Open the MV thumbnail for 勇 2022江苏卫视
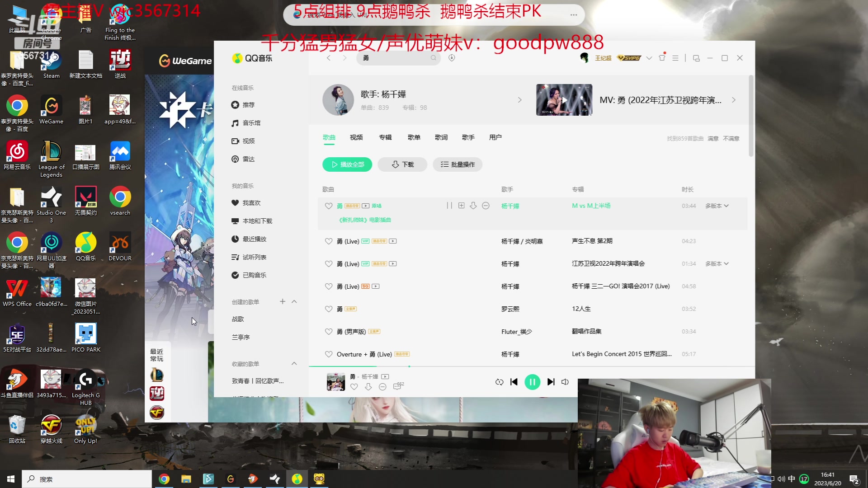Screen dimensions: 868x488 tap(564, 100)
